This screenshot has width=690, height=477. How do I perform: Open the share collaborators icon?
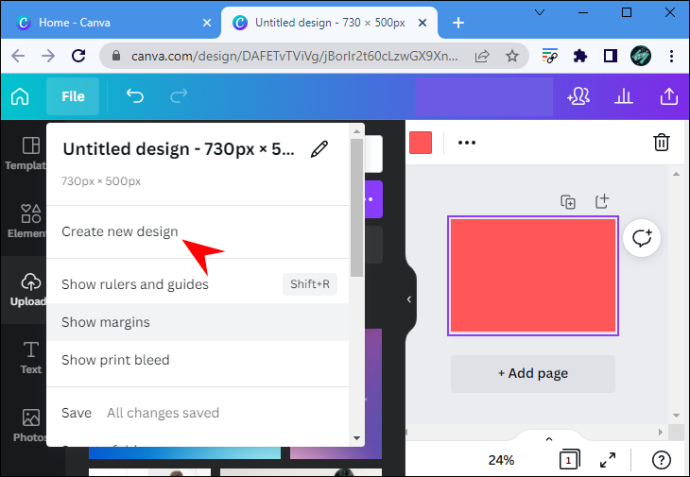578,96
